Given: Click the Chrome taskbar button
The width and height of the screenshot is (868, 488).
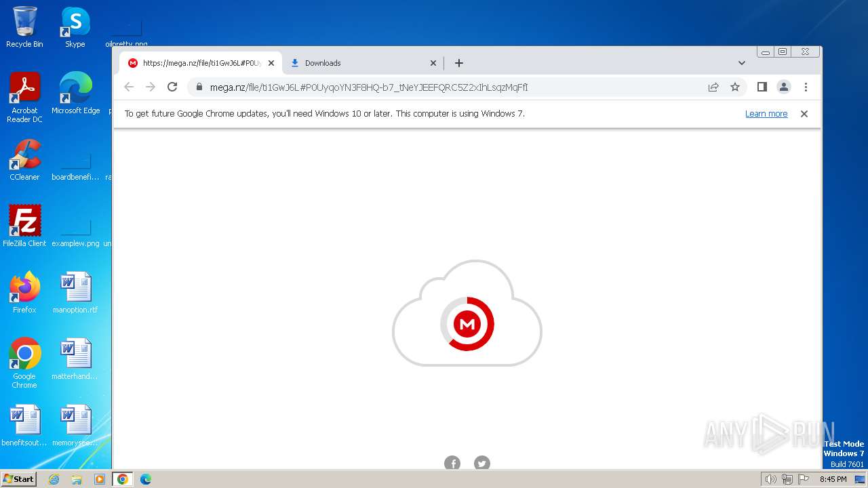Looking at the screenshot, I should [x=123, y=479].
